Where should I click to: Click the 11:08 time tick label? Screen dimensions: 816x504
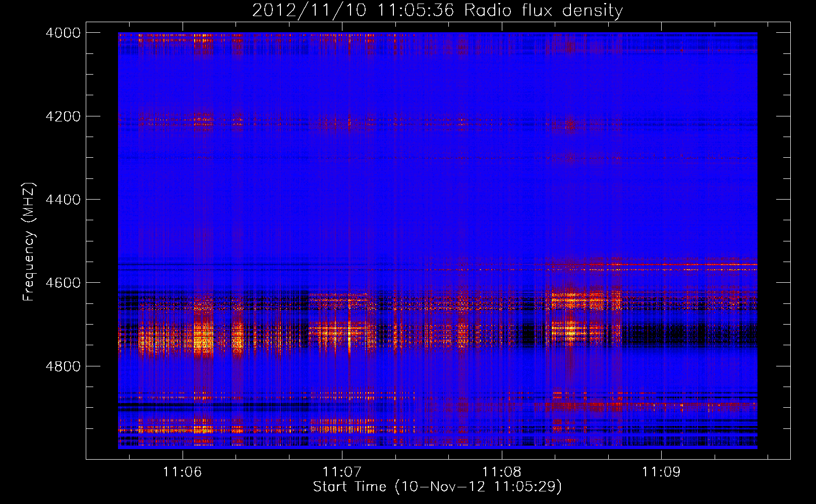click(501, 472)
